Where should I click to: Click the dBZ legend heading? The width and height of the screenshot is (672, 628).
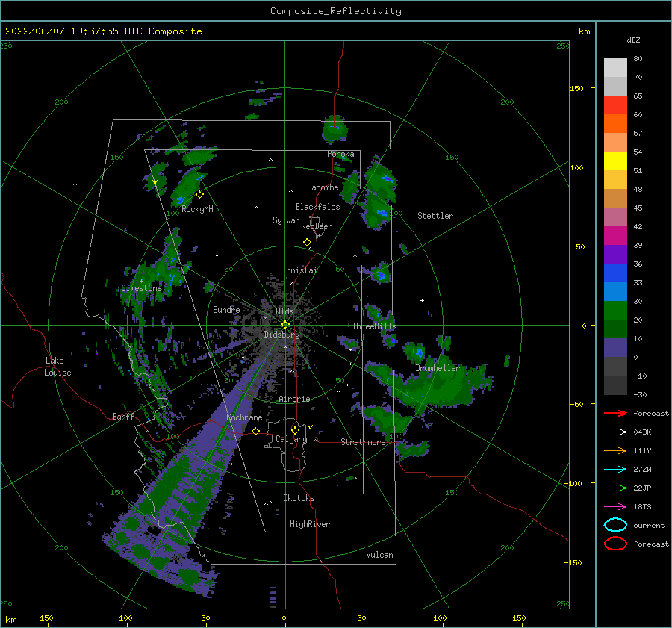pos(633,40)
